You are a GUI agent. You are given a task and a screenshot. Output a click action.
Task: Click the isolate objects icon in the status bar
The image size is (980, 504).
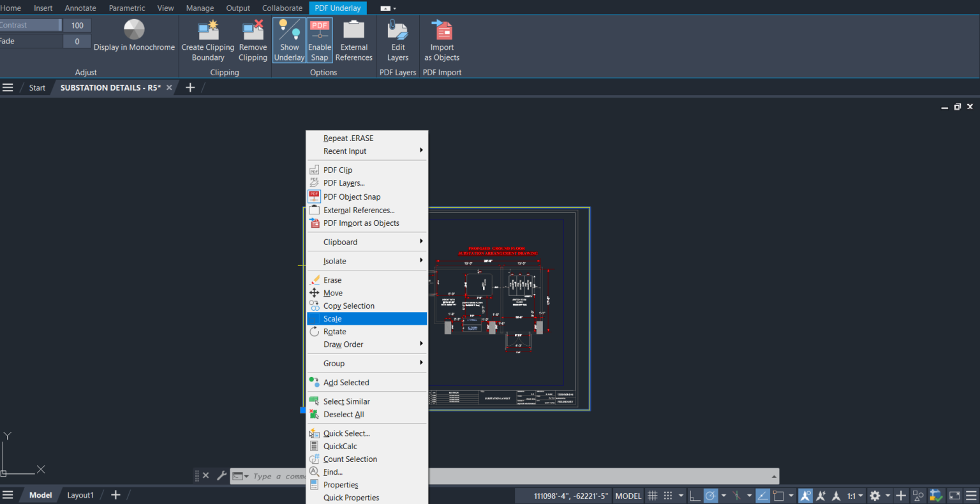coord(918,496)
